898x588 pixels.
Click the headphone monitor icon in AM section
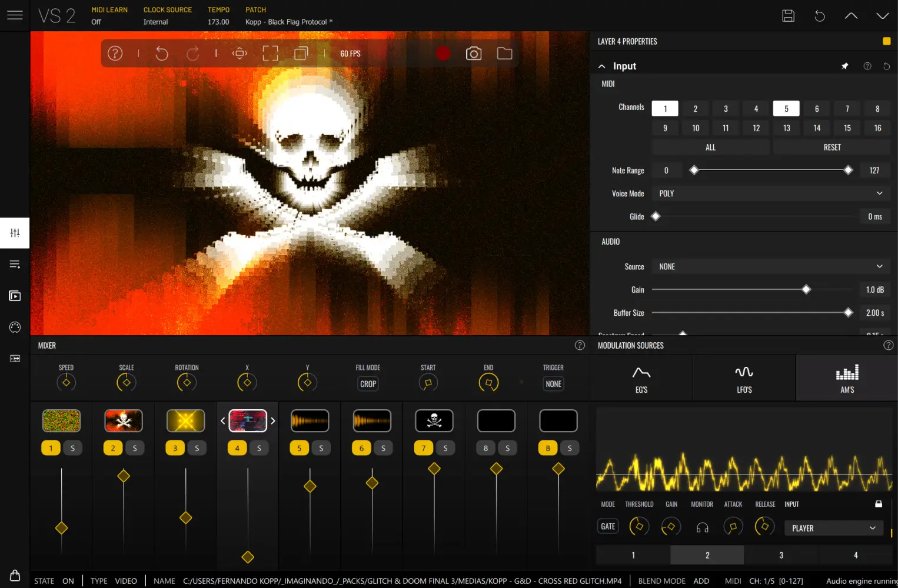tap(701, 526)
